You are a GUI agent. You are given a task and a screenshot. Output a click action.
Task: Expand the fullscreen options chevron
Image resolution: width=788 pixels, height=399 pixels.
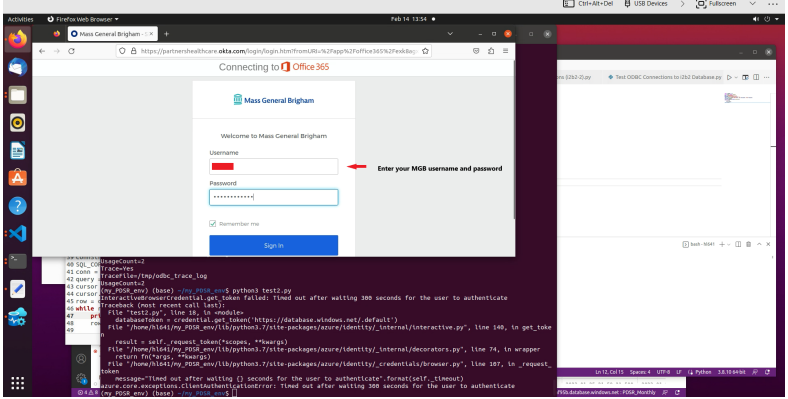[x=752, y=4]
